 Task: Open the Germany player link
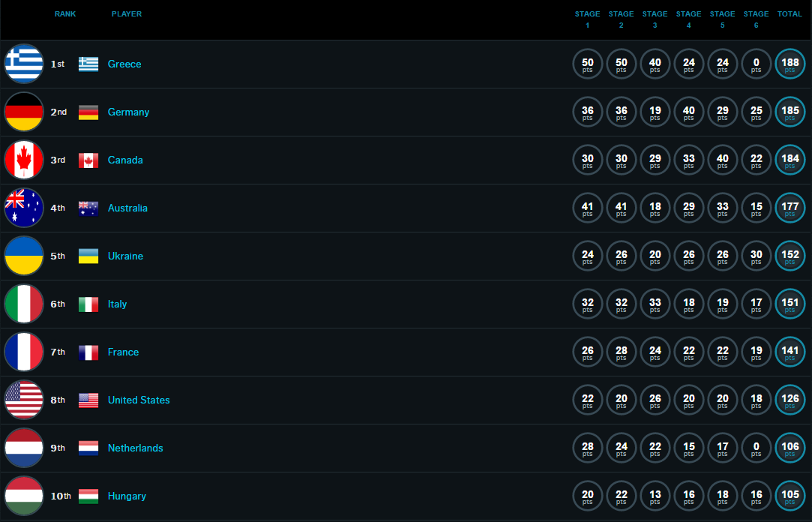tap(128, 112)
